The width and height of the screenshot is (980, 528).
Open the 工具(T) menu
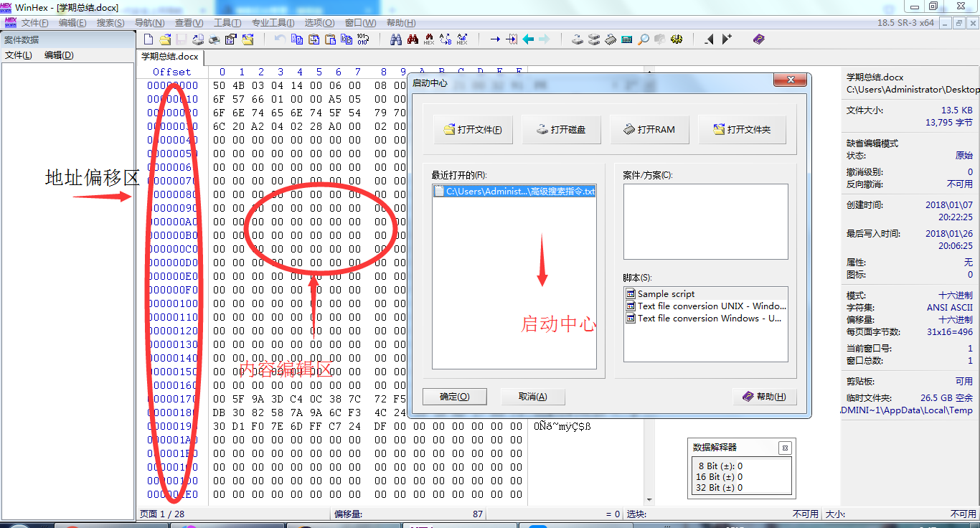click(x=227, y=23)
